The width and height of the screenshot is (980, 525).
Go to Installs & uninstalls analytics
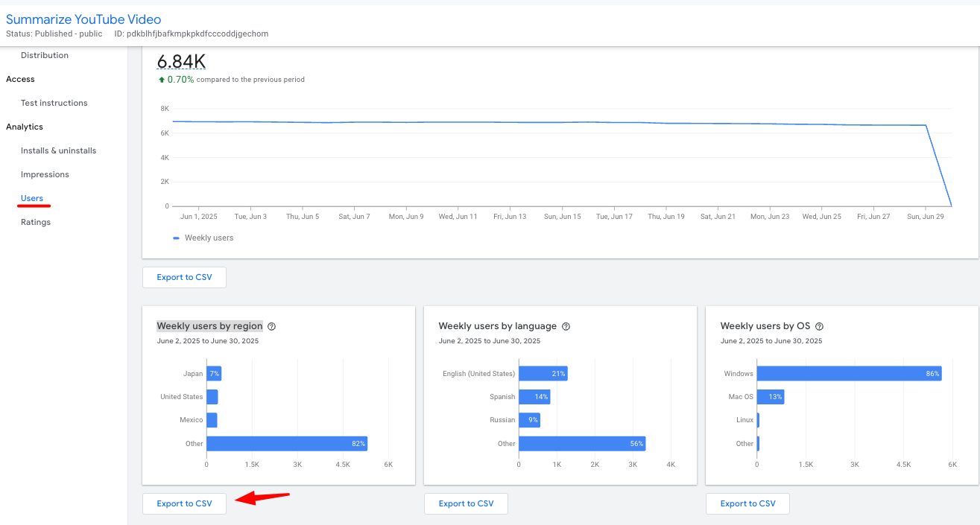click(x=58, y=150)
